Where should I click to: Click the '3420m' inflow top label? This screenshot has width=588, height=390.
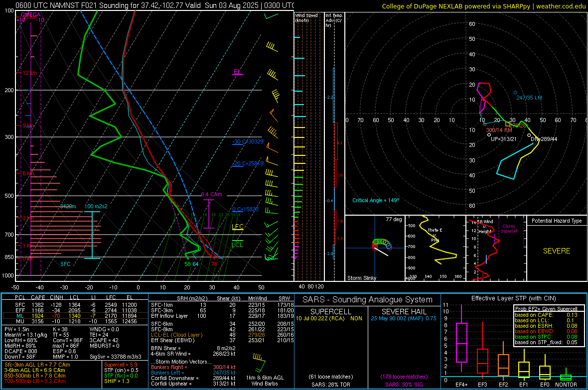(68, 206)
